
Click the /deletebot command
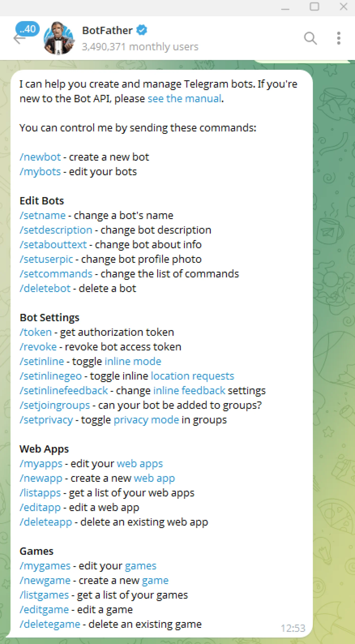click(x=45, y=289)
